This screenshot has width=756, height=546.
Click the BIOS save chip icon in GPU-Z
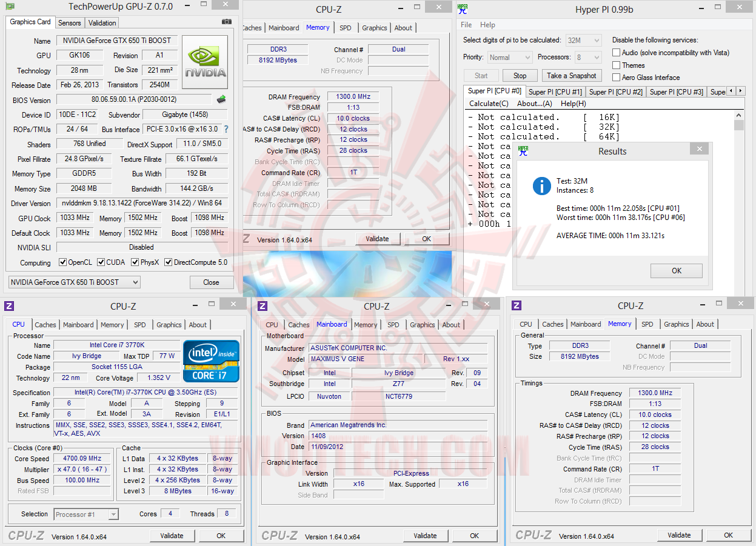[x=221, y=99]
